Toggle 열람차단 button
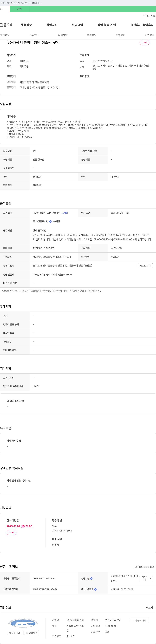 [x=31, y=633]
